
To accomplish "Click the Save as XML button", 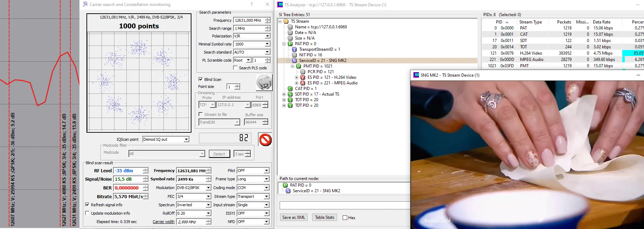I will coord(294,217).
